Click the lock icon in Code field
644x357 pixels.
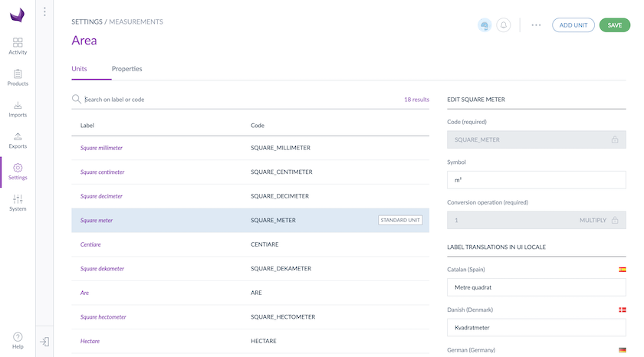coord(615,139)
